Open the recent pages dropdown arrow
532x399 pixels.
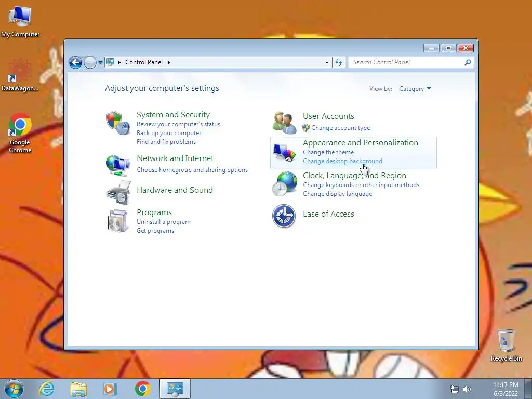(100, 63)
